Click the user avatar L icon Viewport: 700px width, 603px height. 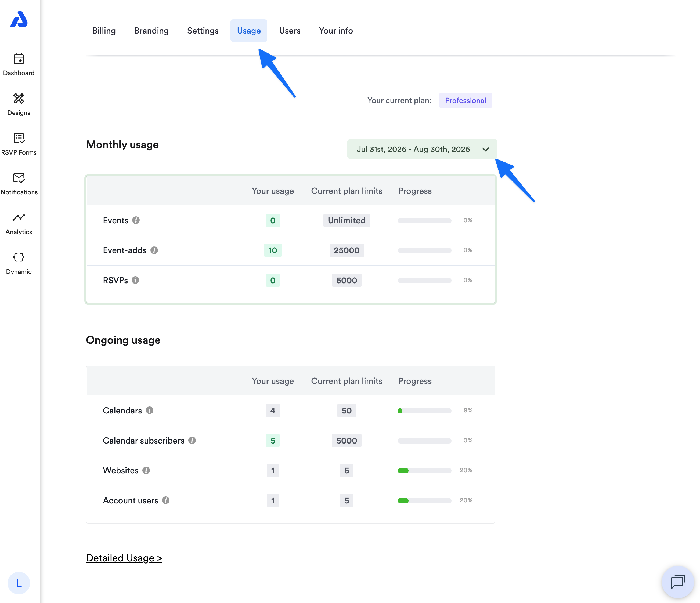tap(19, 583)
